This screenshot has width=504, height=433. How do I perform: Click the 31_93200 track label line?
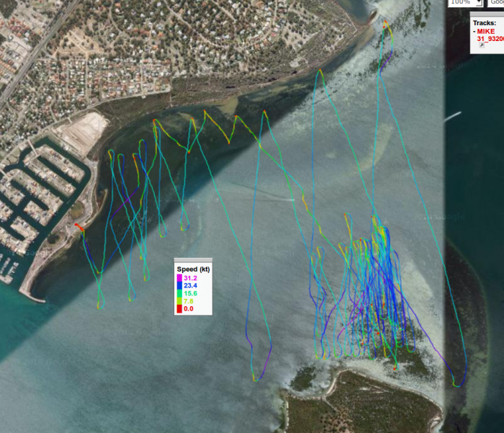490,40
